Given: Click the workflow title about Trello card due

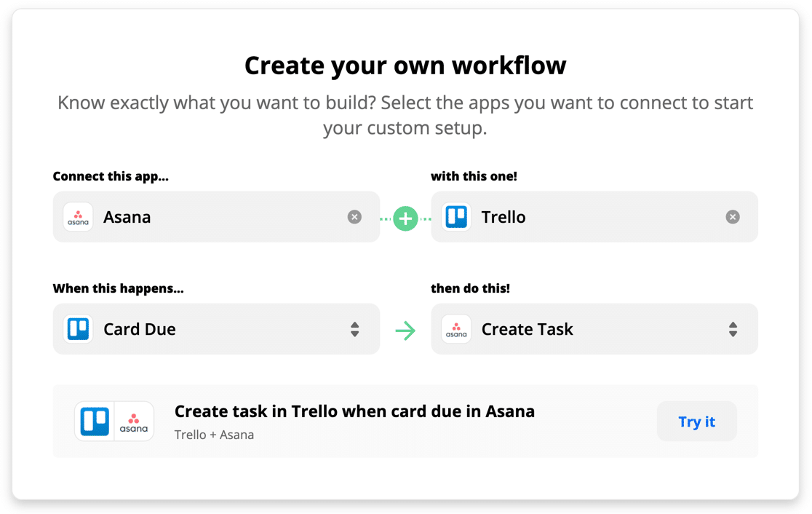Looking at the screenshot, I should [x=354, y=411].
